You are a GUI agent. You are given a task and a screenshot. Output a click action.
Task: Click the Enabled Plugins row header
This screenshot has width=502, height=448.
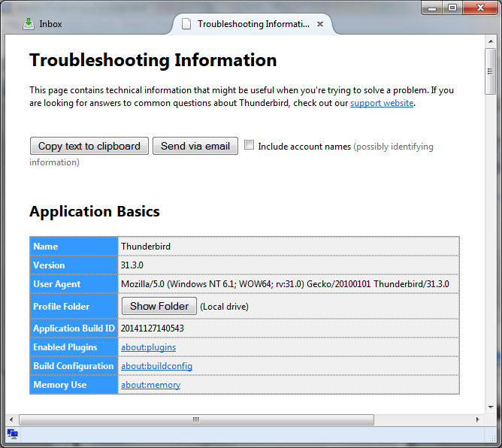click(74, 347)
